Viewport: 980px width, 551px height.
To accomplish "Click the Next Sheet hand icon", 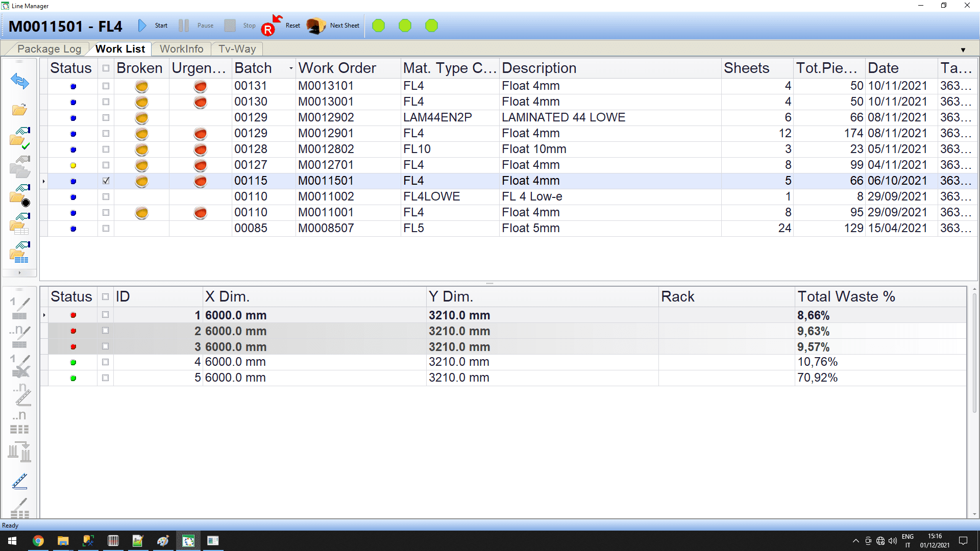I will coord(316,26).
